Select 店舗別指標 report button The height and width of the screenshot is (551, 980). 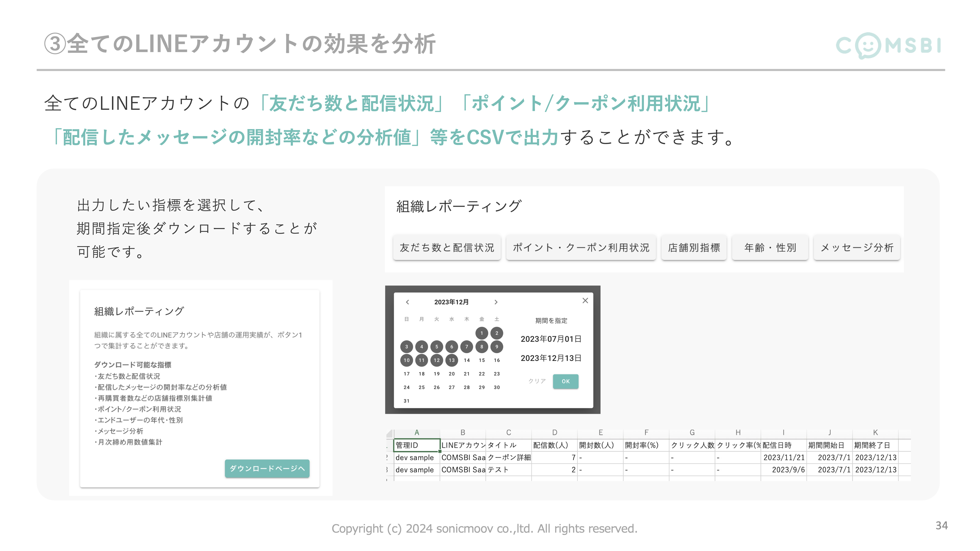coord(694,247)
